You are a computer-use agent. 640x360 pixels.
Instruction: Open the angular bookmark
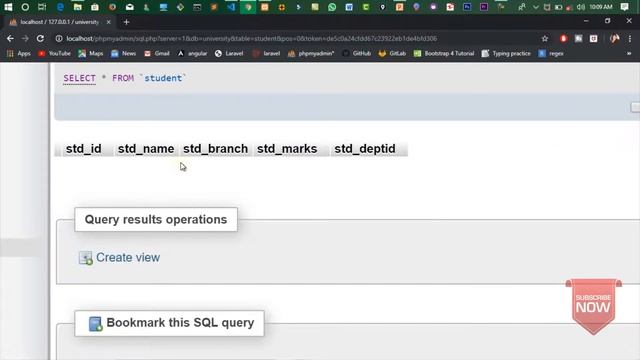click(x=192, y=53)
